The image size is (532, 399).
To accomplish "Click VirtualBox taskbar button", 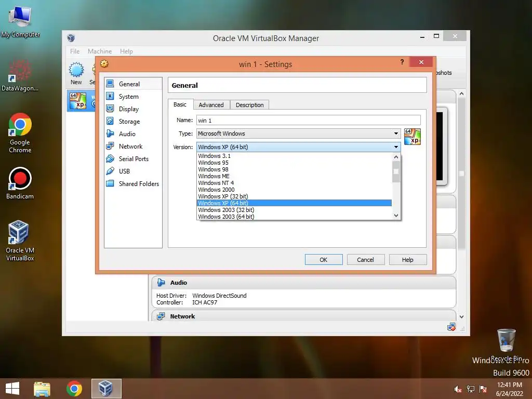I will pyautogui.click(x=106, y=389).
